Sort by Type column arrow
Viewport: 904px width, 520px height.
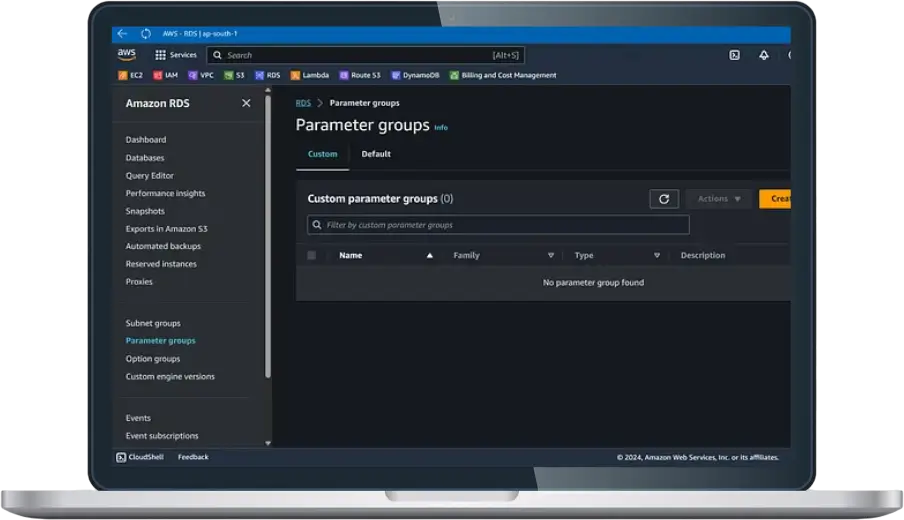657,255
